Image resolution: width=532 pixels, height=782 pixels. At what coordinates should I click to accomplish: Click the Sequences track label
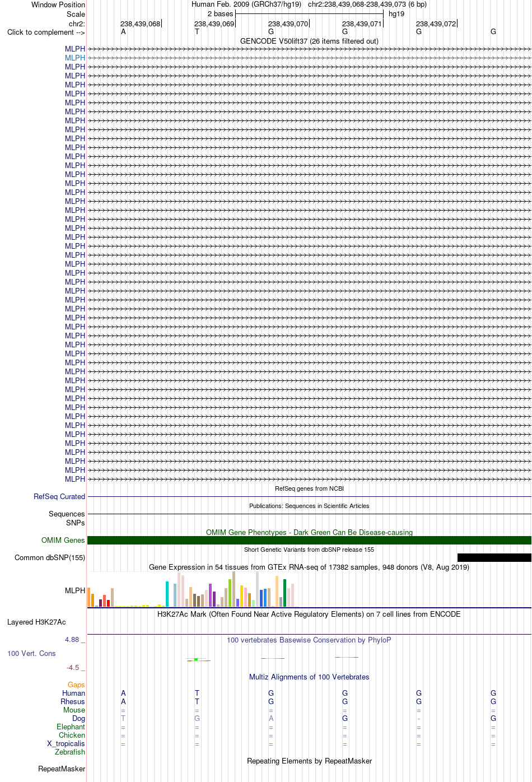(x=67, y=514)
